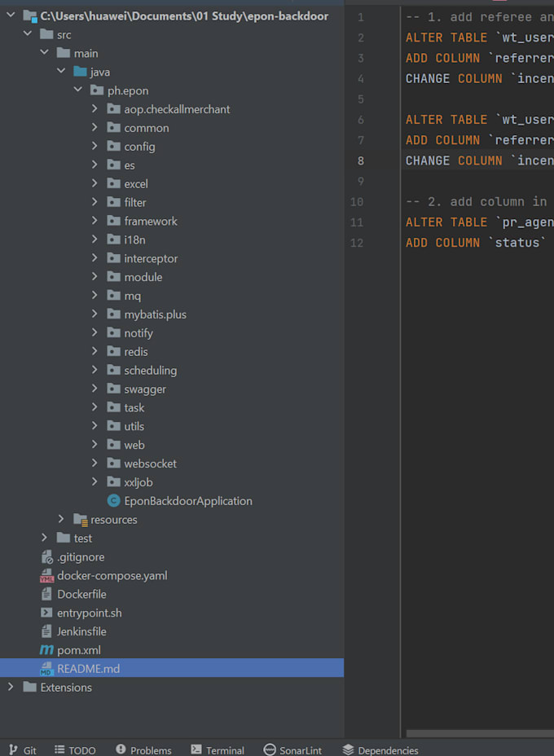Open the Dependencies tool window

coord(380,749)
